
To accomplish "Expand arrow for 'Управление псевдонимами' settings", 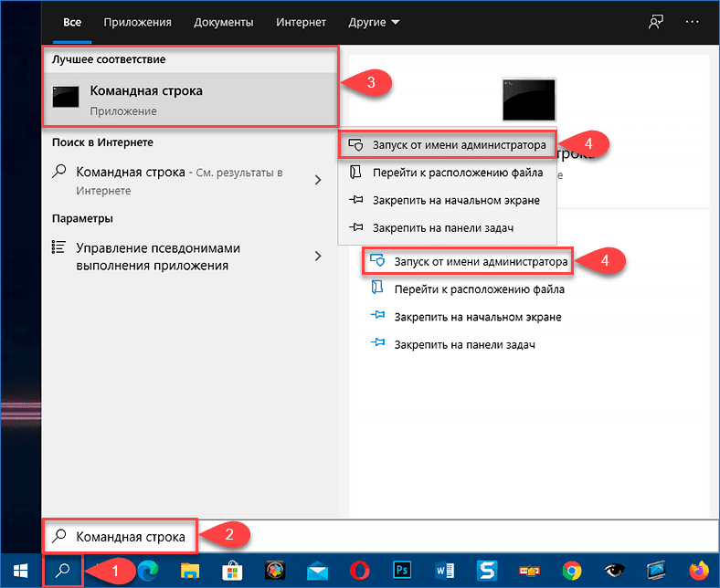I will pyautogui.click(x=318, y=257).
